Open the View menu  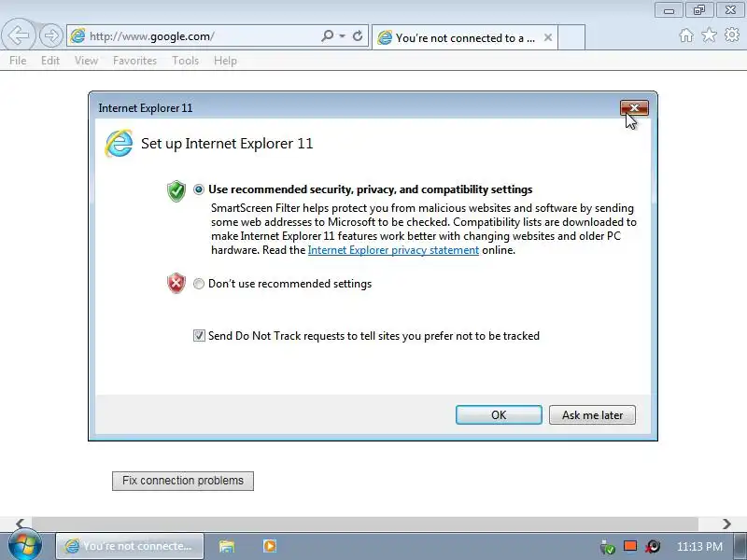(x=86, y=61)
